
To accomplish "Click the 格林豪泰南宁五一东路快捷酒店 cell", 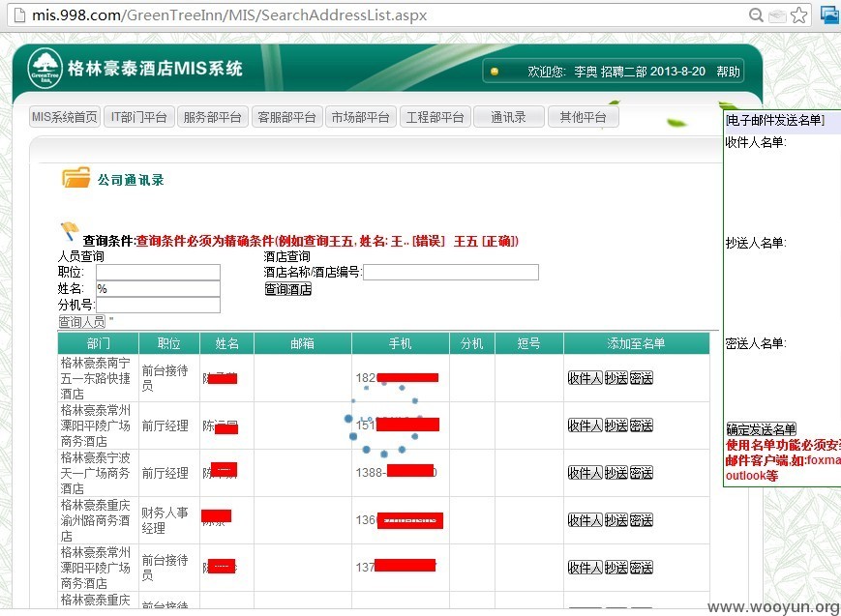I will click(x=96, y=378).
